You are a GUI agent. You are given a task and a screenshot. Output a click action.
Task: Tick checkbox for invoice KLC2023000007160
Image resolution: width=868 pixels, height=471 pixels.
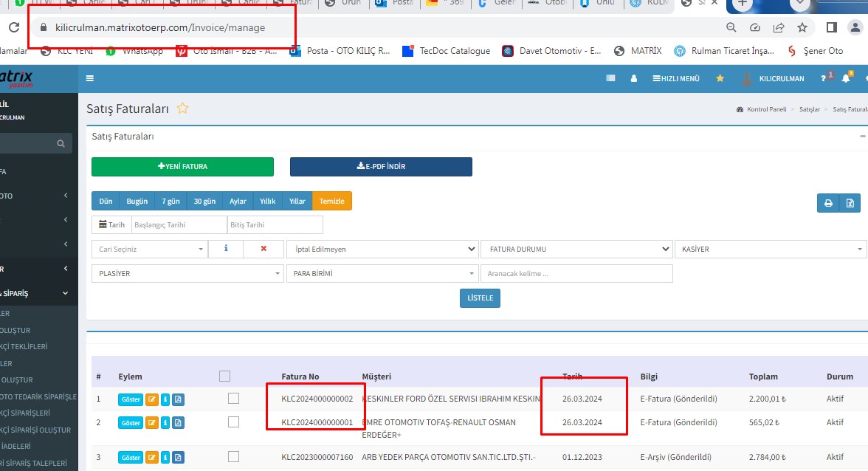click(233, 457)
